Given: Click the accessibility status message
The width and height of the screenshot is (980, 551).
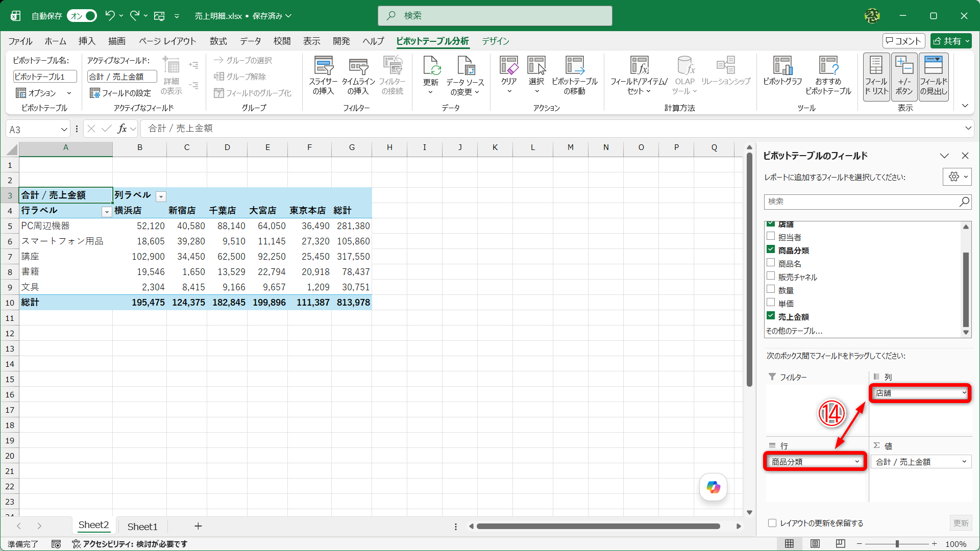Looking at the screenshot, I should (x=130, y=544).
